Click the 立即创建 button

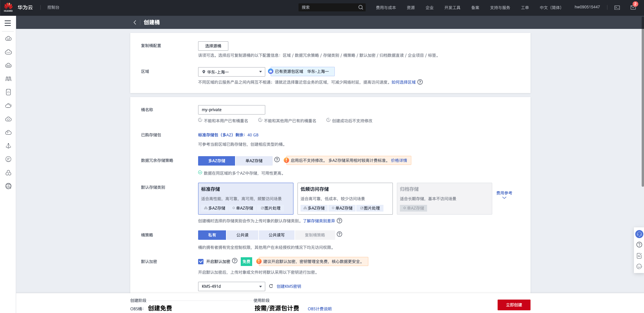pyautogui.click(x=513, y=305)
